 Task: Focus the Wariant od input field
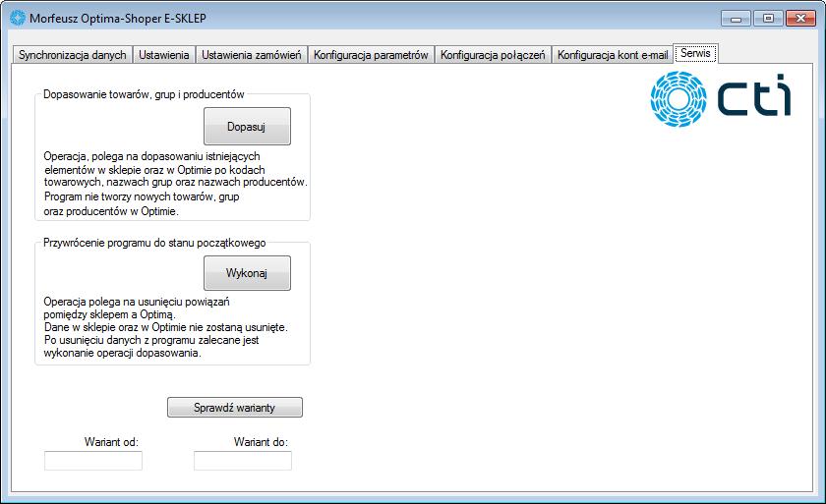pos(93,461)
